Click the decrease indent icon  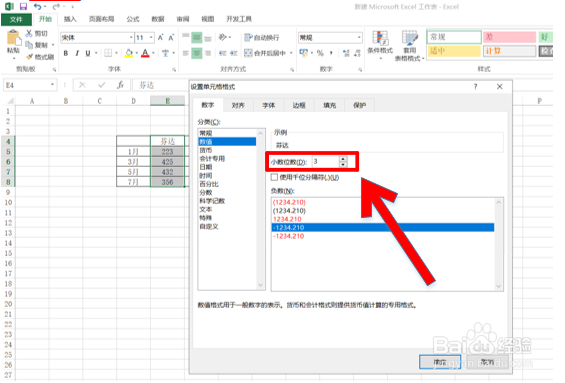tap(223, 53)
